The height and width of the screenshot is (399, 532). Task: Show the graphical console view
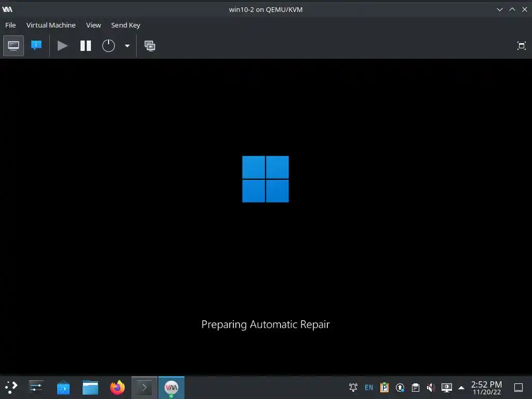tap(14, 46)
